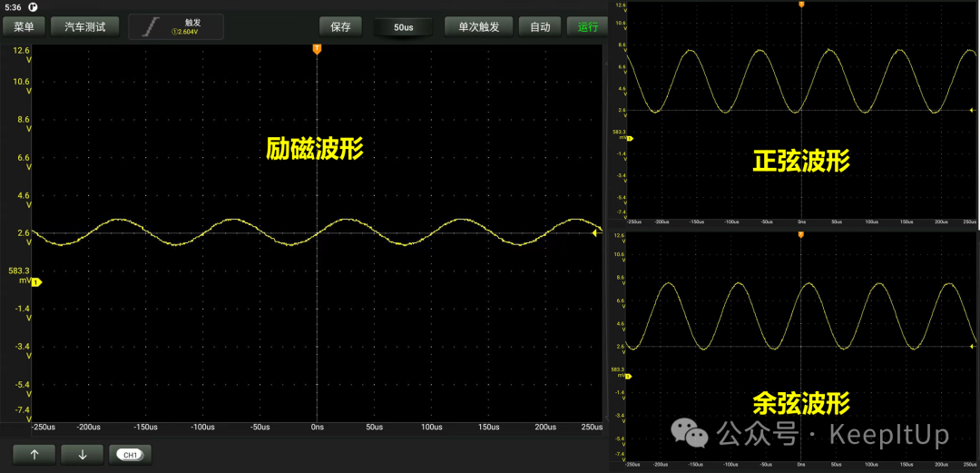980x473 pixels.
Task: Click the down arrow button
Action: click(x=82, y=455)
